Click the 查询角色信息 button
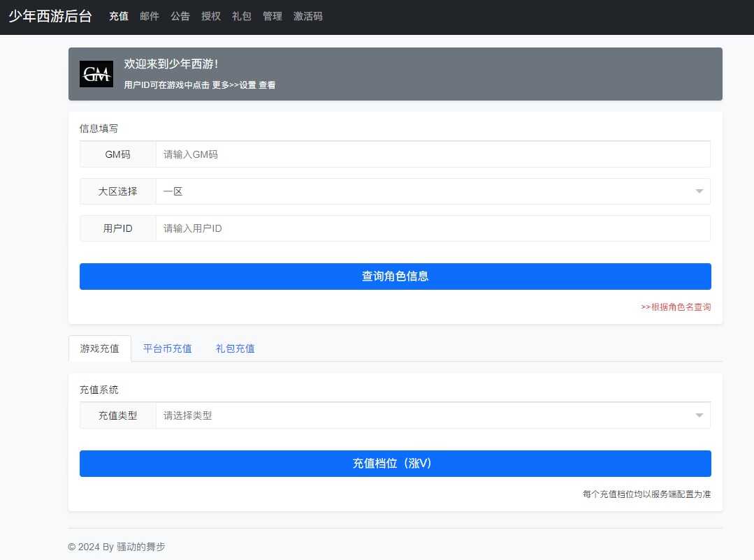754x560 pixels. coord(395,276)
